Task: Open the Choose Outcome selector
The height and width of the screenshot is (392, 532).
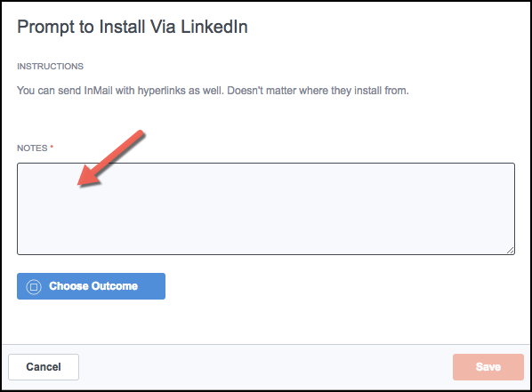Action: 91,286
